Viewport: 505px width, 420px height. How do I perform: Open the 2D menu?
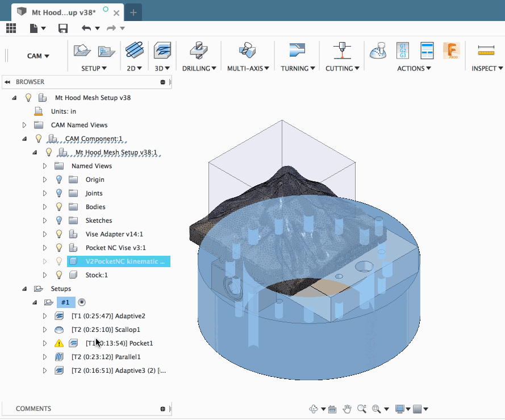tap(134, 68)
